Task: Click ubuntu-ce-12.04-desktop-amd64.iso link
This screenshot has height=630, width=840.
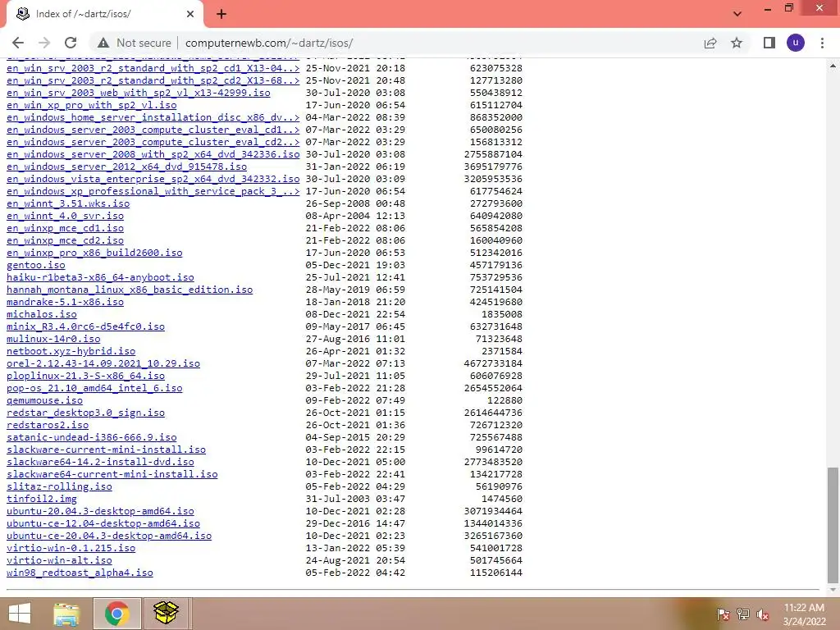Action: click(x=103, y=524)
